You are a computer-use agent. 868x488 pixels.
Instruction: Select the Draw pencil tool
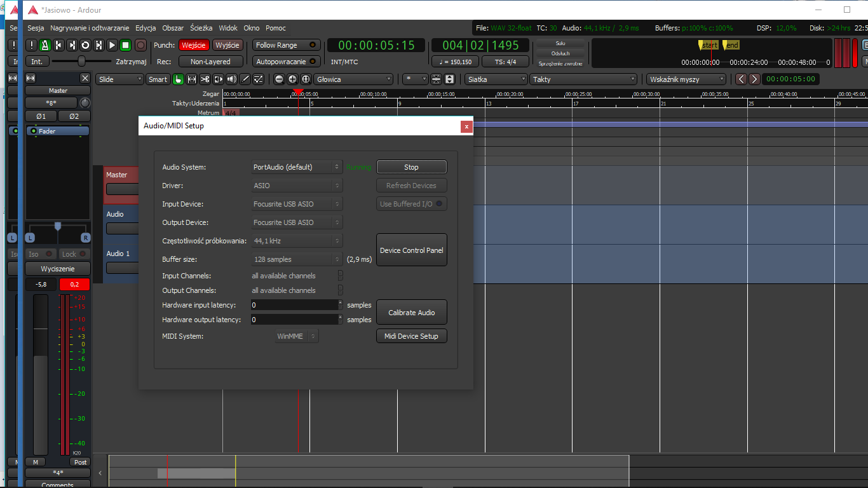(x=245, y=79)
